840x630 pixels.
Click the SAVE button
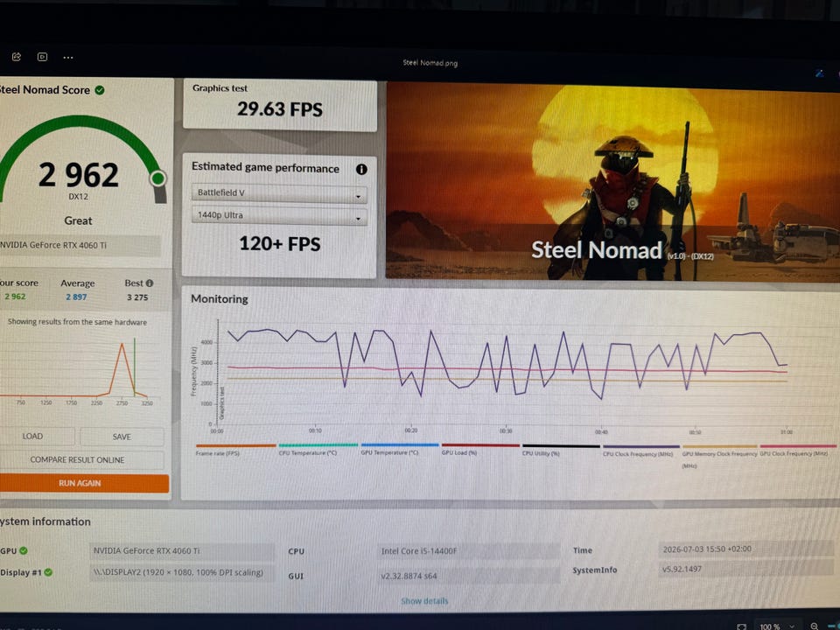[122, 437]
